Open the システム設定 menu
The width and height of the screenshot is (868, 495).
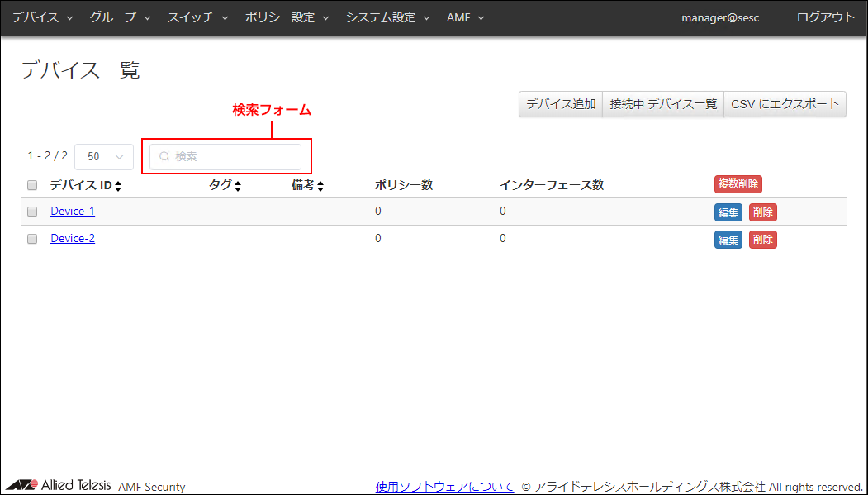click(387, 17)
